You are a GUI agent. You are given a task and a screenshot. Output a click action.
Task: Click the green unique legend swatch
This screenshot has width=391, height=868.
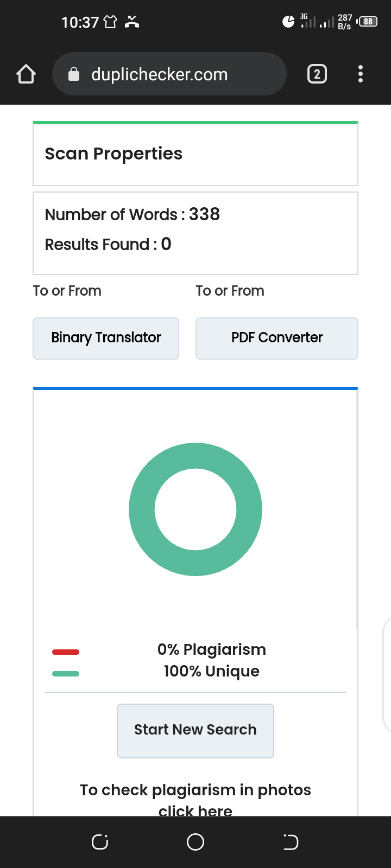[x=66, y=674]
